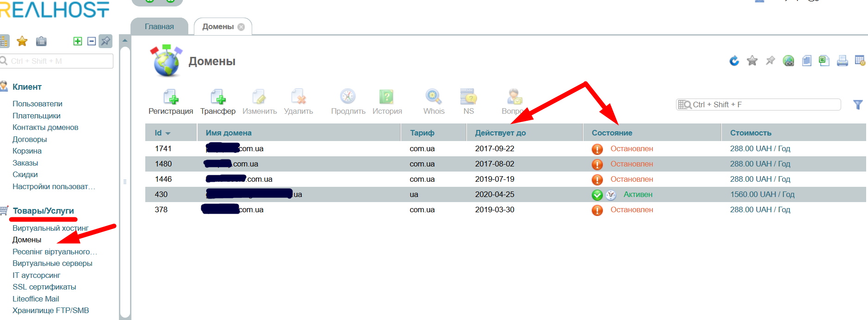The image size is (868, 320).
Task: Click the Active status green check icon
Action: pos(597,195)
